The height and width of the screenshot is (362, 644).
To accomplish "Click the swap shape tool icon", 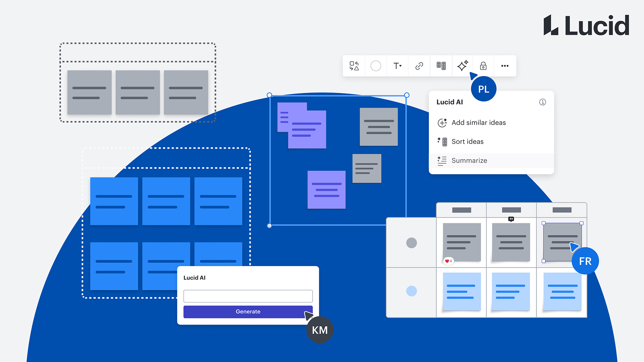I will coord(354,66).
